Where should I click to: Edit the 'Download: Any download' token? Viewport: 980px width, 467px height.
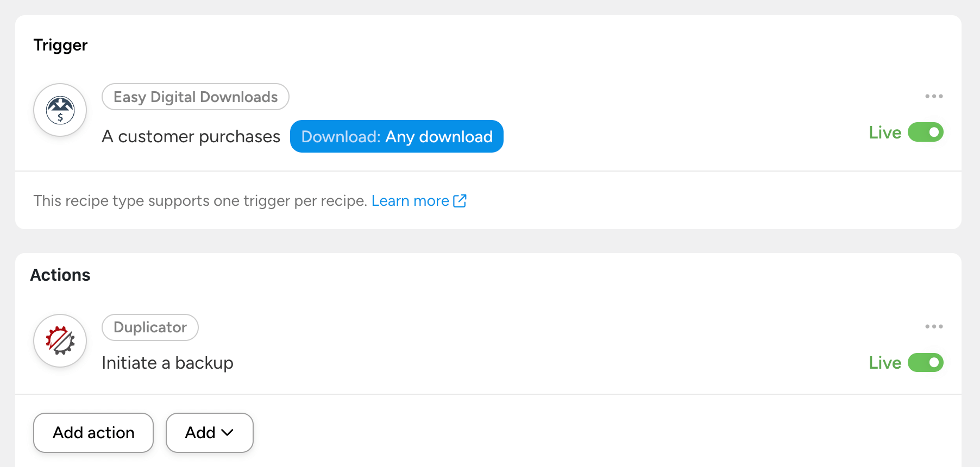tap(397, 136)
